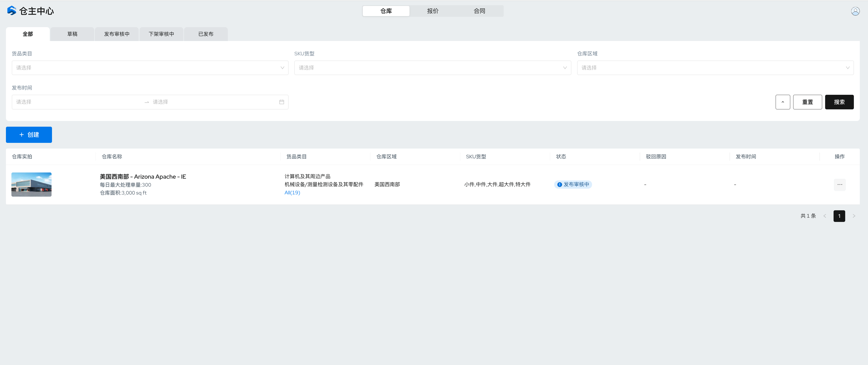Screen dimensions: 868x365
Task: Switch to the 合同 top tab
Action: pyautogui.click(x=479, y=11)
